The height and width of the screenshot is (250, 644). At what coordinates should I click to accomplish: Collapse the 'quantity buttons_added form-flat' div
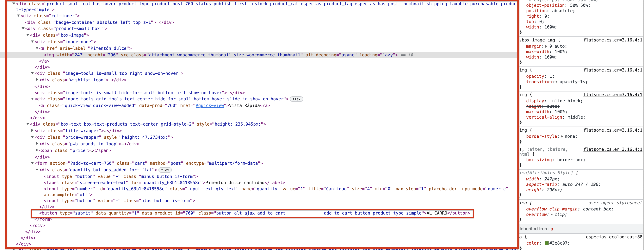tap(37, 170)
